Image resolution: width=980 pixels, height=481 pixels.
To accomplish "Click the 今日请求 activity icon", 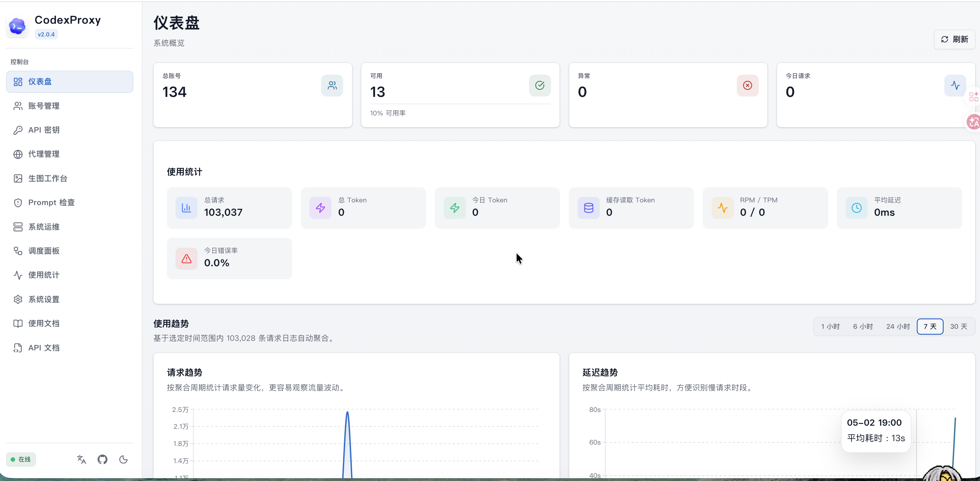I will pos(955,85).
